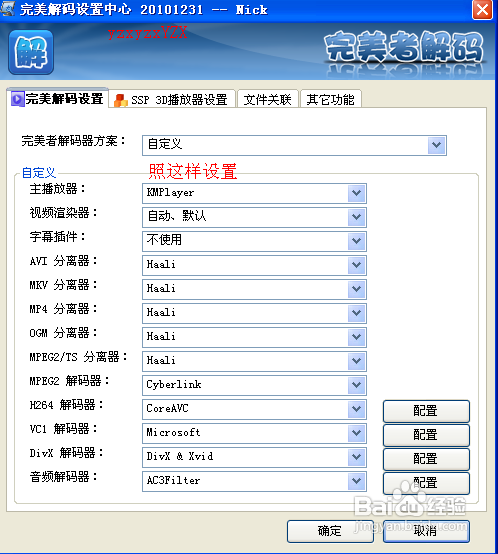This screenshot has height=554, width=498.
Task: Open the SSP 3D播放器设置 tab
Action: pyautogui.click(x=172, y=100)
